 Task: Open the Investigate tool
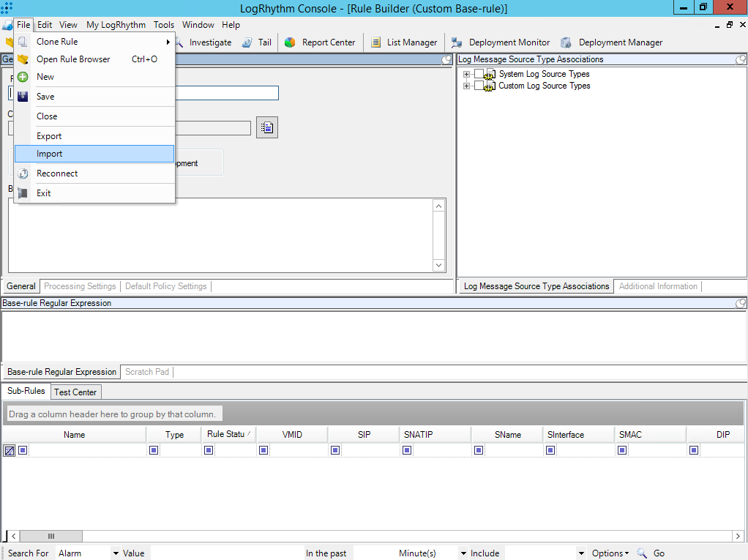point(211,42)
